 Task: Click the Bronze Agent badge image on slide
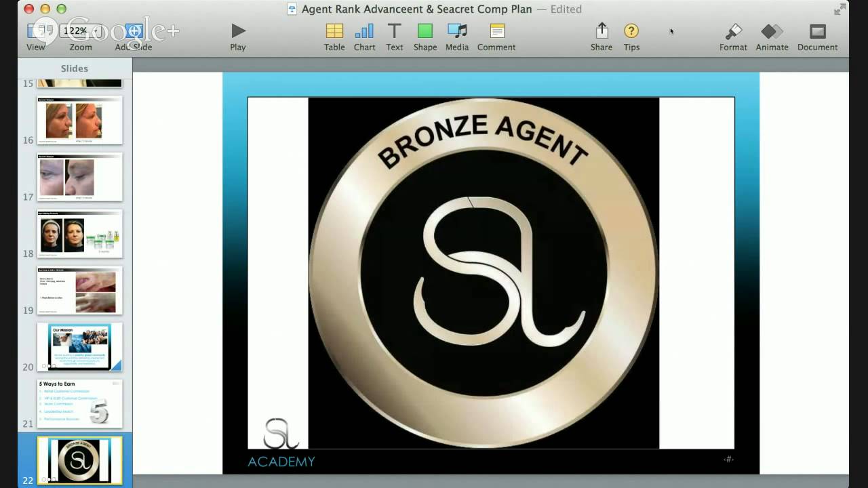484,273
